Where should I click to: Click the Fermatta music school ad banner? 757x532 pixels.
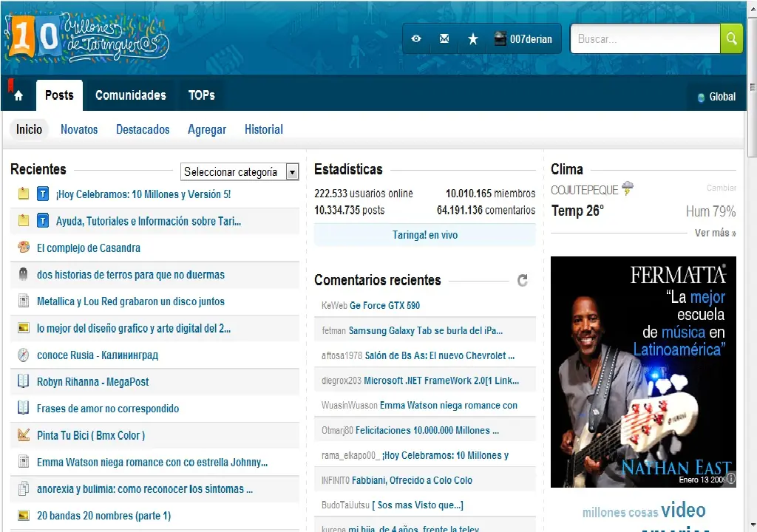[x=643, y=372]
